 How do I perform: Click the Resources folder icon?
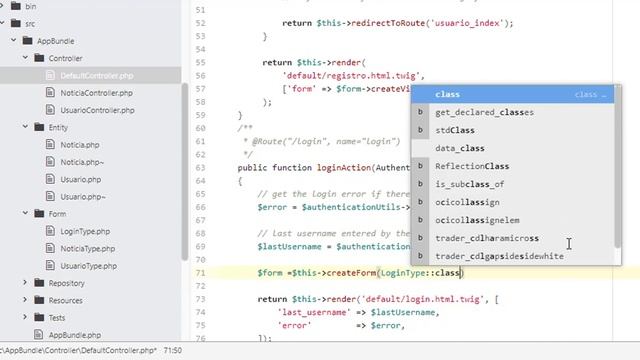pos(39,300)
